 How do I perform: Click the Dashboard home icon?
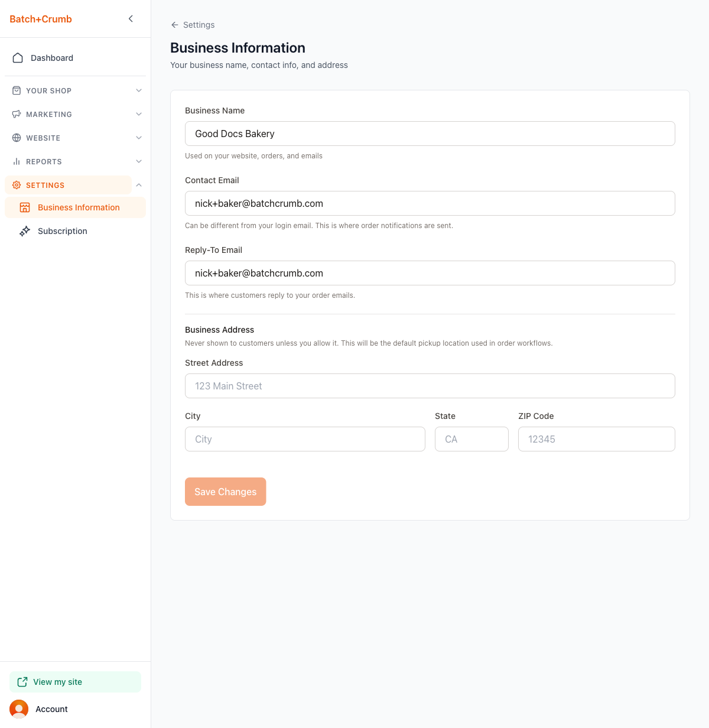click(18, 58)
